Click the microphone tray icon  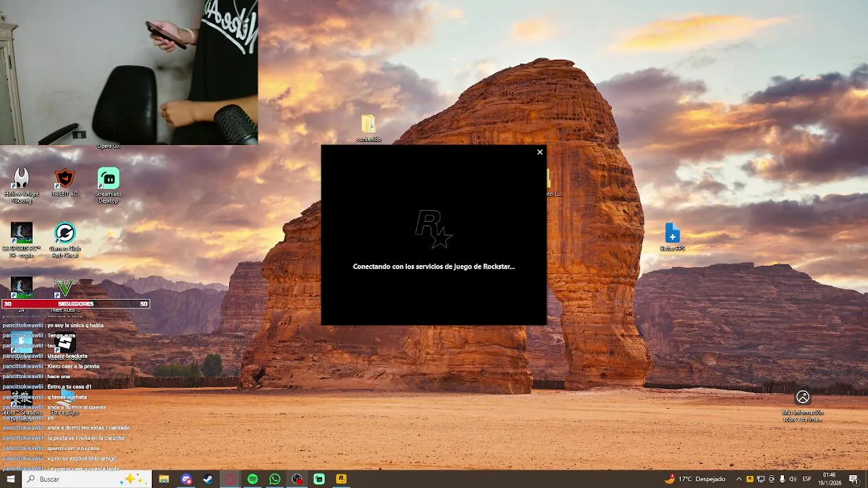tap(782, 479)
